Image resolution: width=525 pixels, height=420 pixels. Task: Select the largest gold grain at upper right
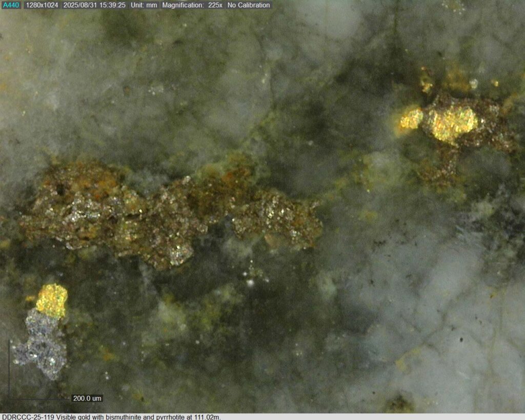tap(454, 123)
